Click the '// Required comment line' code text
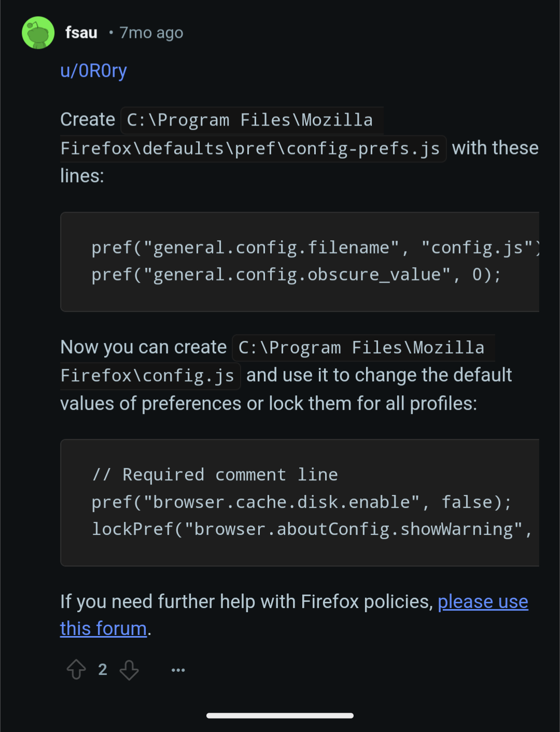Image resolution: width=560 pixels, height=732 pixels. click(x=215, y=475)
